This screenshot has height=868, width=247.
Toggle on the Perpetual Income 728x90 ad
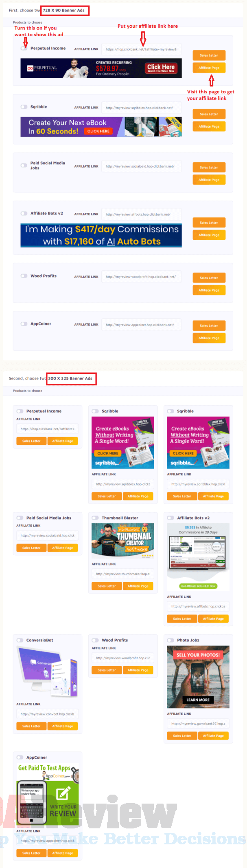pos(24,48)
